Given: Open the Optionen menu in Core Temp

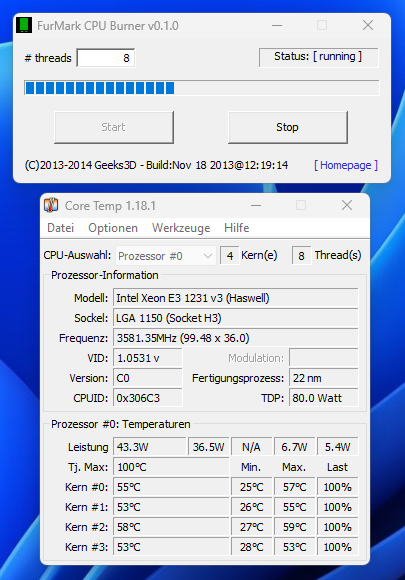Looking at the screenshot, I should tap(113, 228).
